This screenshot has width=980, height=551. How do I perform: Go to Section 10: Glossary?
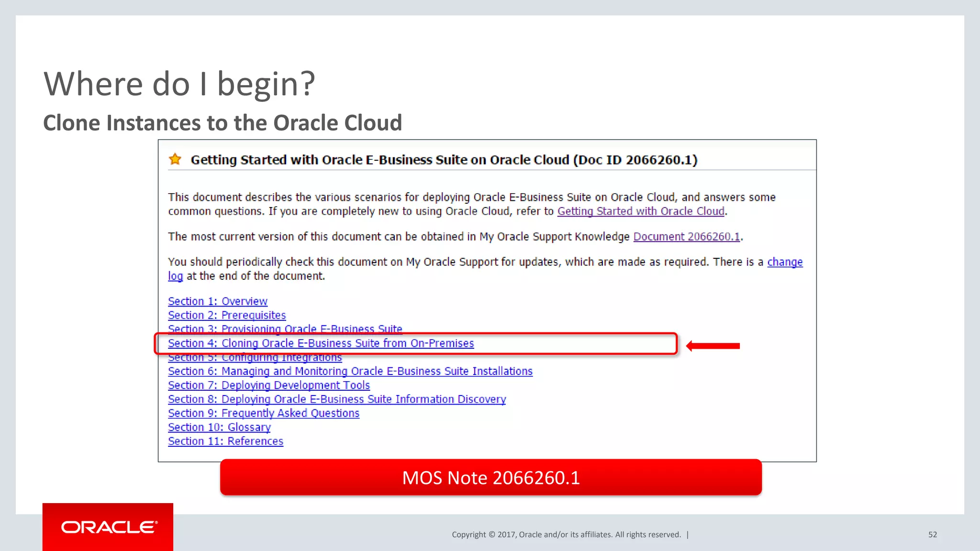point(219,427)
